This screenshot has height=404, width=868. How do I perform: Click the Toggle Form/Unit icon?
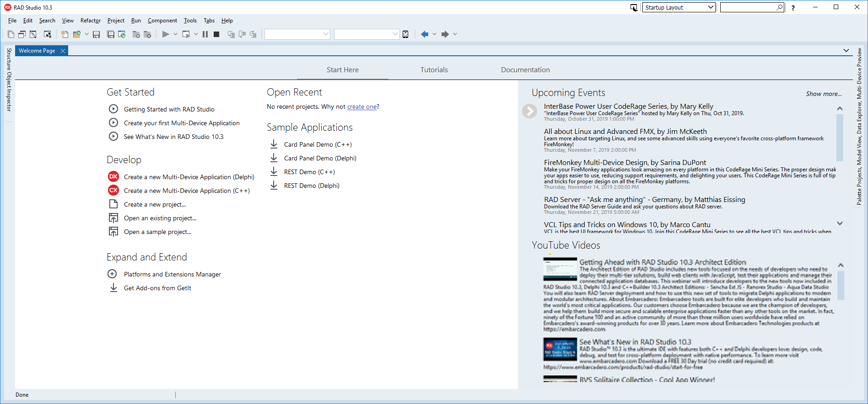point(33,34)
